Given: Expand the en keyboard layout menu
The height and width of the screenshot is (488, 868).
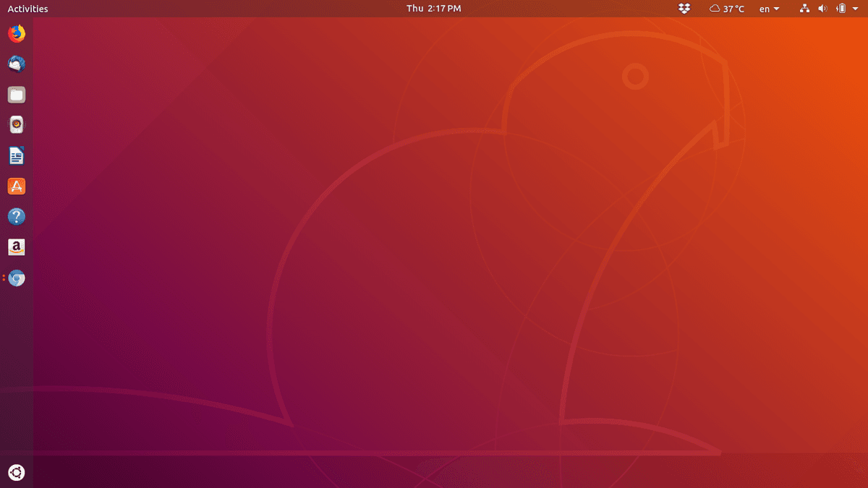Looking at the screenshot, I should click(769, 9).
